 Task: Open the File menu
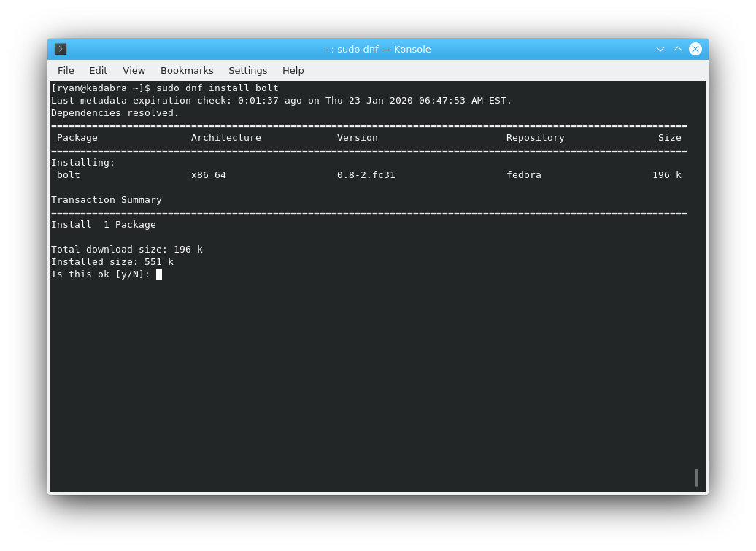point(66,71)
